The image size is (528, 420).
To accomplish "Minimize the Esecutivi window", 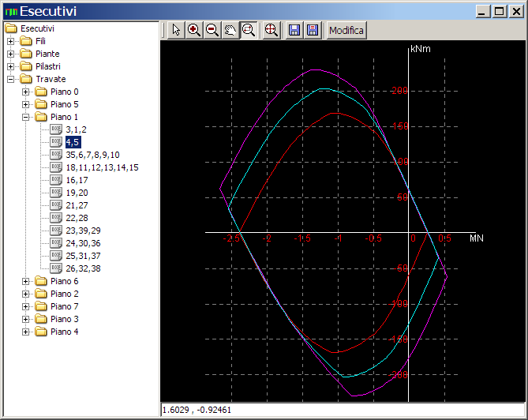I will point(483,12).
